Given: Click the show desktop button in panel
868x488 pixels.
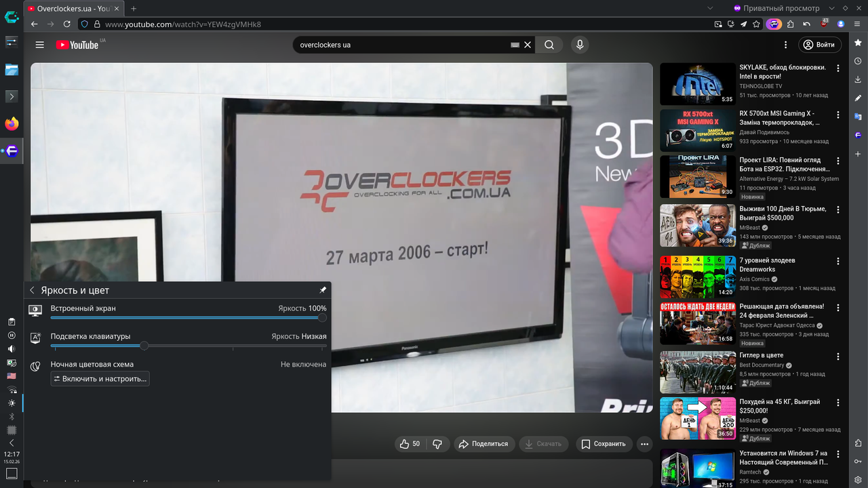Looking at the screenshot, I should click(12, 473).
